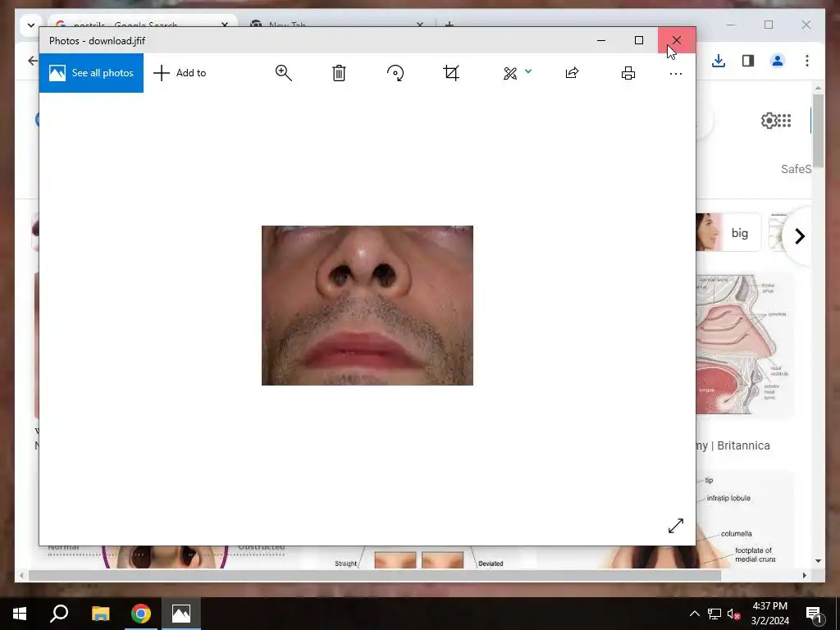Expand the Edit & Create dropdown arrow
The image size is (840, 630).
528,71
